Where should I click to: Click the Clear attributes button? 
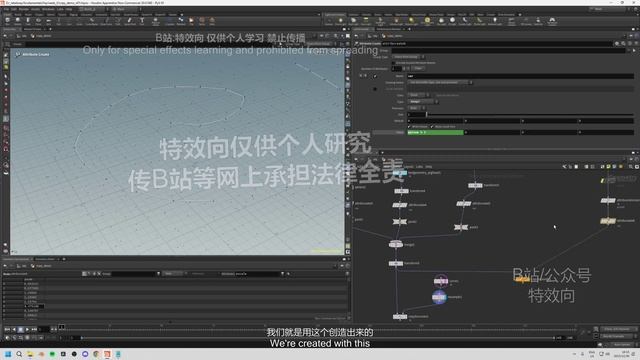coord(418,69)
